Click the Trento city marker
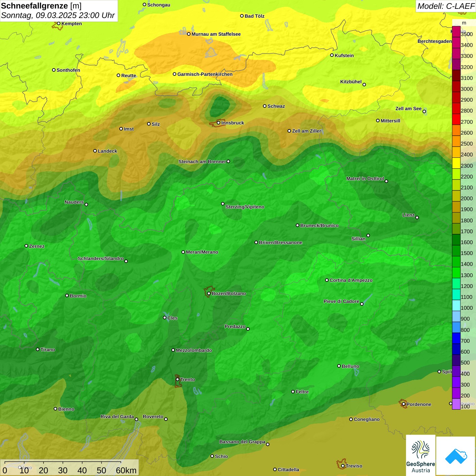Screen dimensions: 476x476 (x=177, y=379)
